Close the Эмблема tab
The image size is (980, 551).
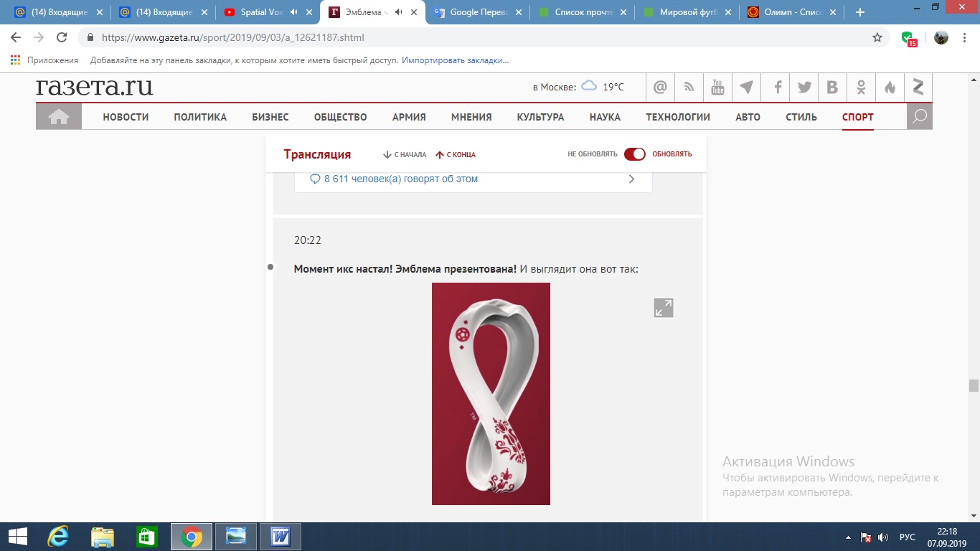(413, 12)
